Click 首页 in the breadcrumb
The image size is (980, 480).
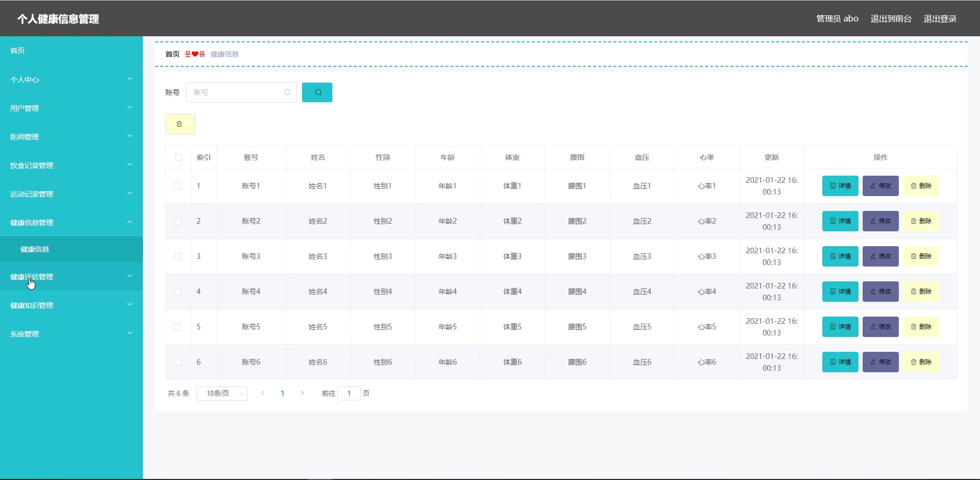[x=173, y=54]
